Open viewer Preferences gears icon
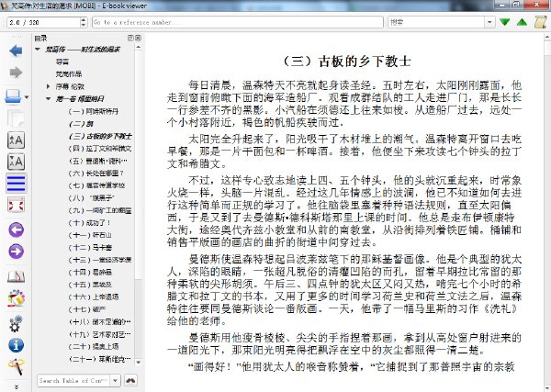 pos(16,323)
